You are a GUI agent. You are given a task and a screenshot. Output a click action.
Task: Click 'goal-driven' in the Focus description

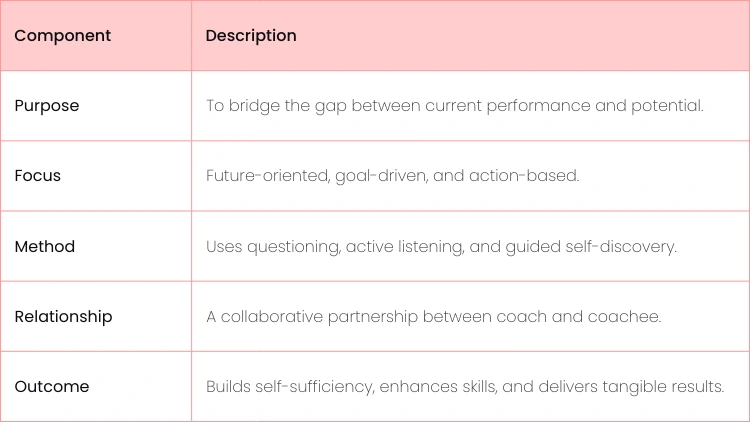pyautogui.click(x=381, y=176)
